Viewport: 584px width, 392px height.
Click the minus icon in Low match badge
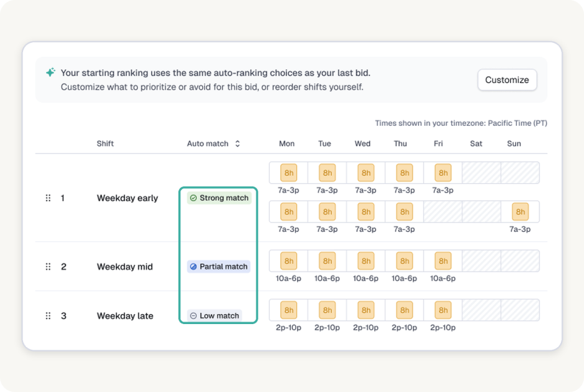click(x=193, y=316)
